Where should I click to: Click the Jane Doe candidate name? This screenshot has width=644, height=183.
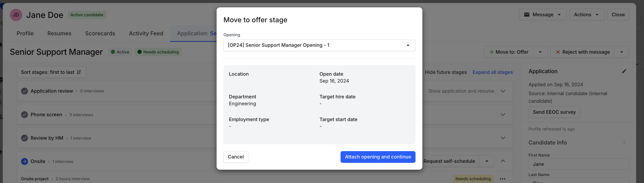pyautogui.click(x=45, y=15)
